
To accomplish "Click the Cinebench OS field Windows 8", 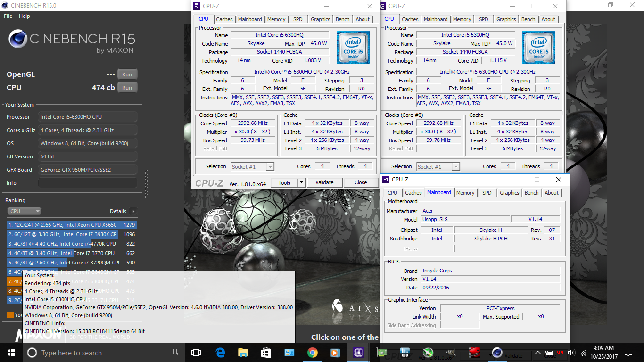I will coord(88,143).
